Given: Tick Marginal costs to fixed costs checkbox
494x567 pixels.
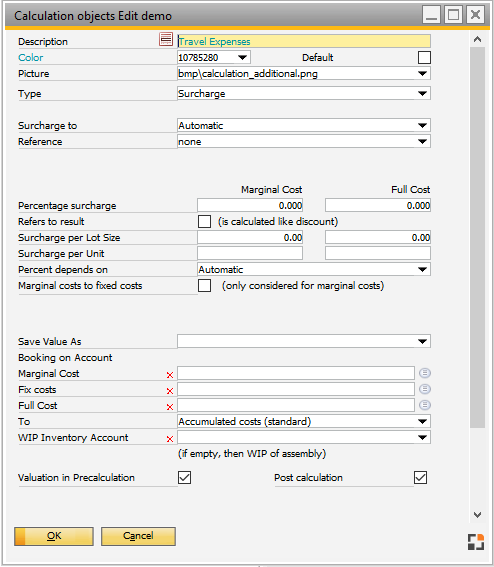Looking at the screenshot, I should (204, 286).
